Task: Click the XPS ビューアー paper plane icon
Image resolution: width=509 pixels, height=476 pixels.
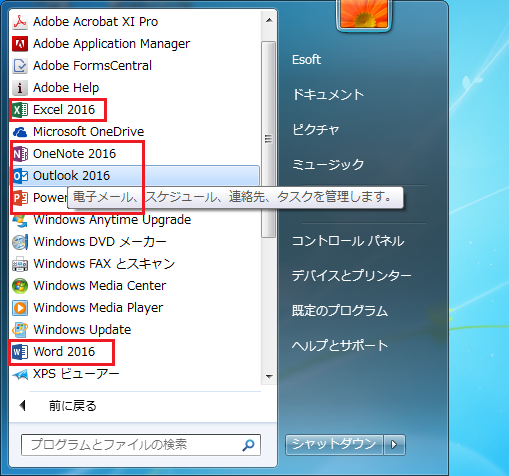Action: [x=20, y=375]
